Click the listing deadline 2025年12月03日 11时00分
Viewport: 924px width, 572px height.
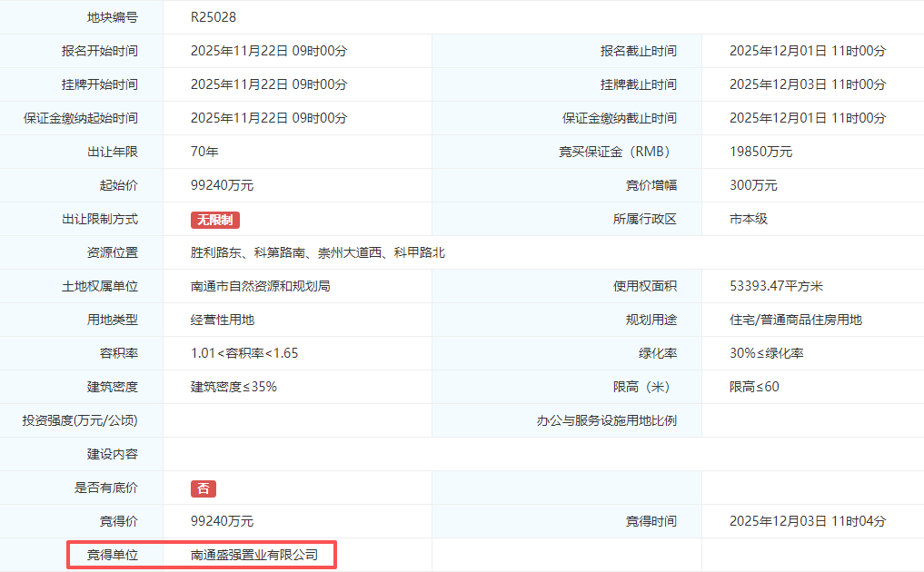point(807,84)
